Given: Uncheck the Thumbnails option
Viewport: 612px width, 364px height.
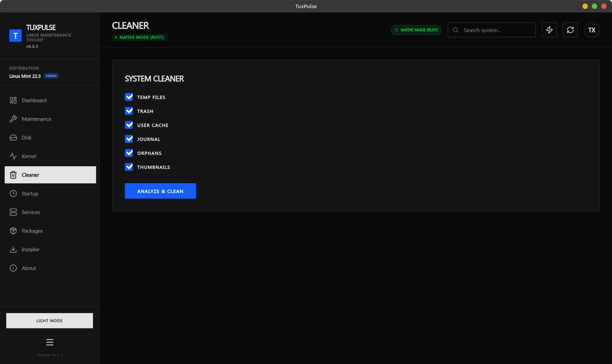Looking at the screenshot, I should coord(129,167).
